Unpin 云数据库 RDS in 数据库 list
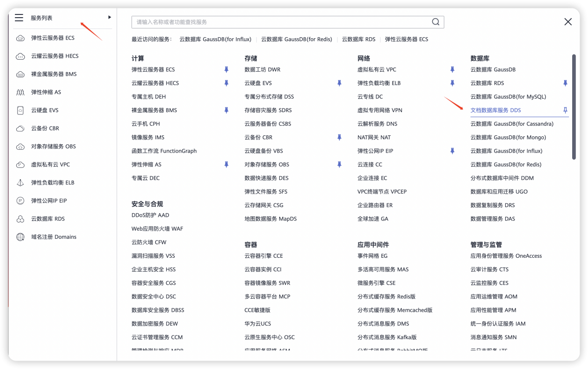Screen dimensions: 588x369 565,83
